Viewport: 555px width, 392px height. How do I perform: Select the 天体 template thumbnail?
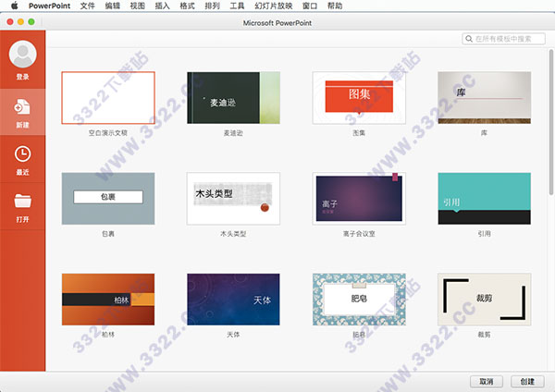[x=233, y=300]
